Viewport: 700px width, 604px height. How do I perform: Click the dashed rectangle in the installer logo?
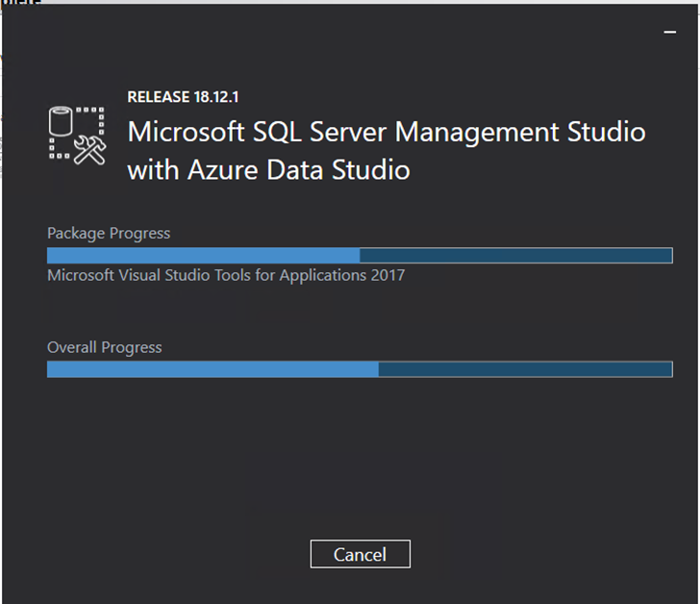[x=94, y=115]
